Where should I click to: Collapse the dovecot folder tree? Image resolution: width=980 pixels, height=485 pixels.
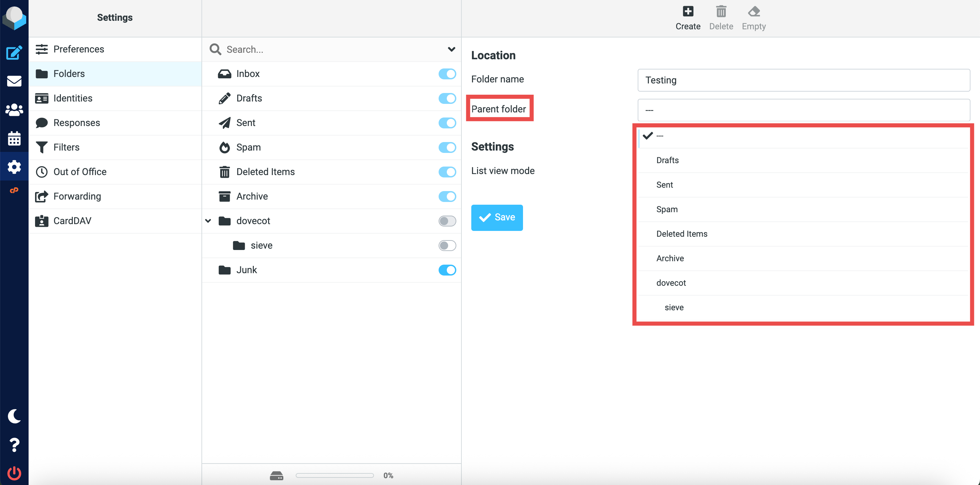pos(208,221)
